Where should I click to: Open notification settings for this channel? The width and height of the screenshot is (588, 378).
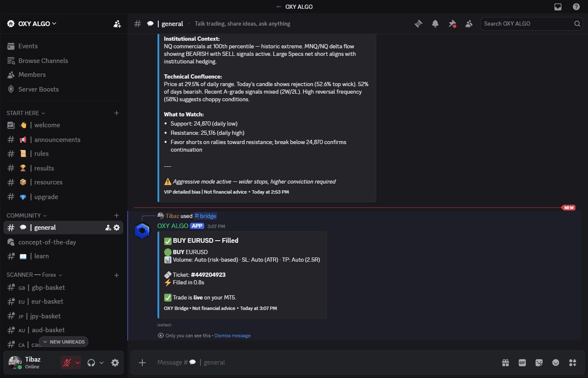[x=435, y=24]
